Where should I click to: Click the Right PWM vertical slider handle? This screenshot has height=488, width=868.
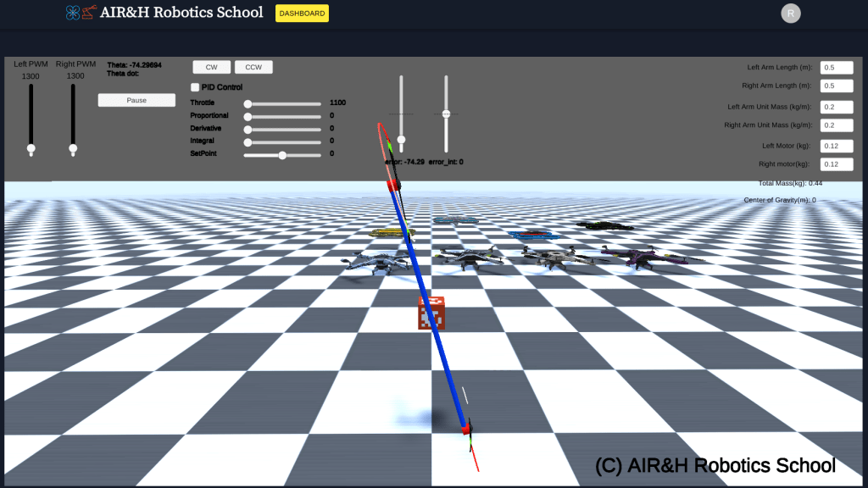pos(73,150)
